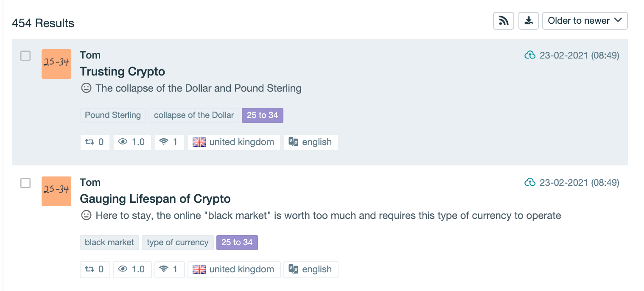Click the english language icon in second result

point(294,269)
